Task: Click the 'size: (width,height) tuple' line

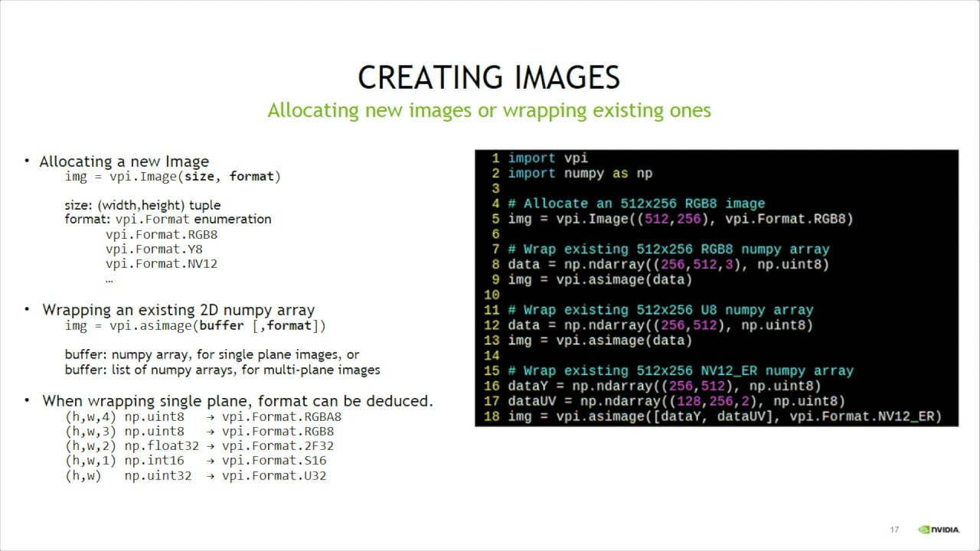Action: tap(142, 205)
